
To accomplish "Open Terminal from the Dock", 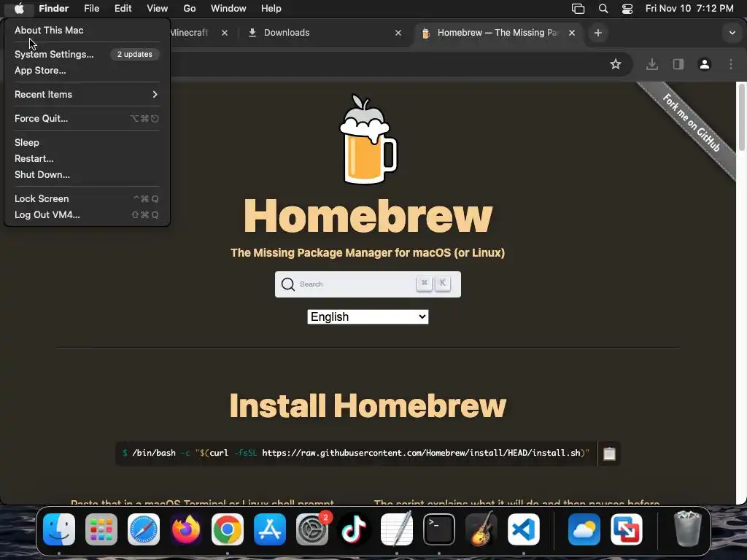I will tap(438, 529).
